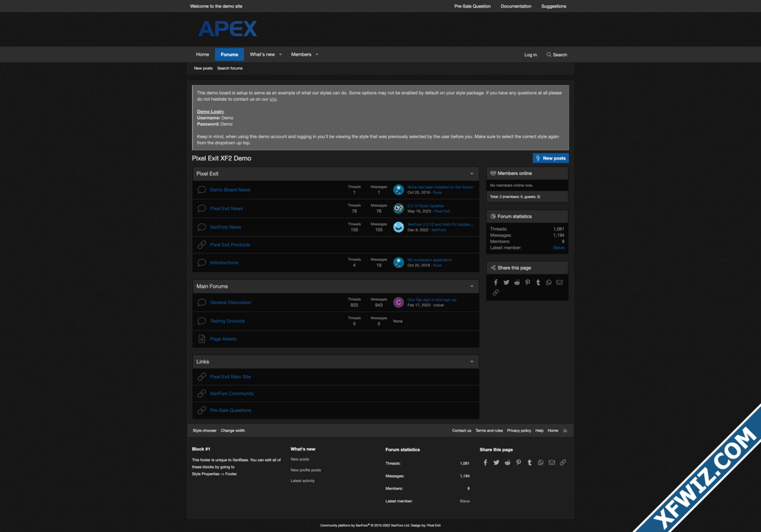This screenshot has height=532, width=761.
Task: Collapse the Links category
Action: (472, 362)
